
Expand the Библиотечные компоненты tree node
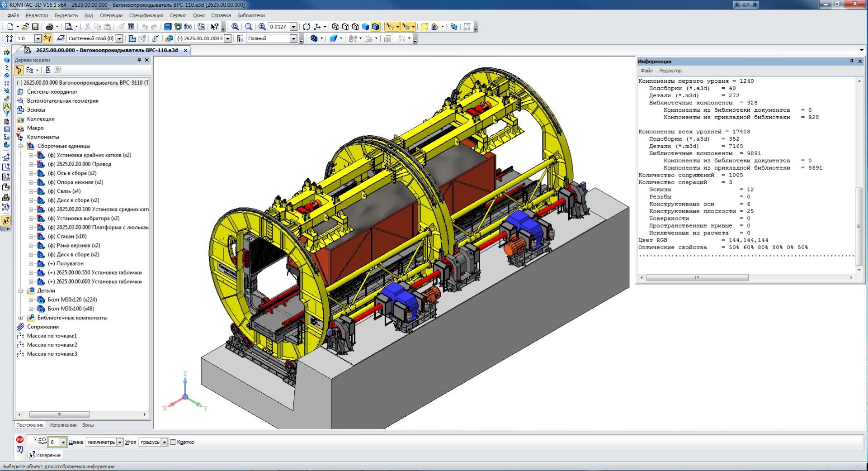click(20, 318)
